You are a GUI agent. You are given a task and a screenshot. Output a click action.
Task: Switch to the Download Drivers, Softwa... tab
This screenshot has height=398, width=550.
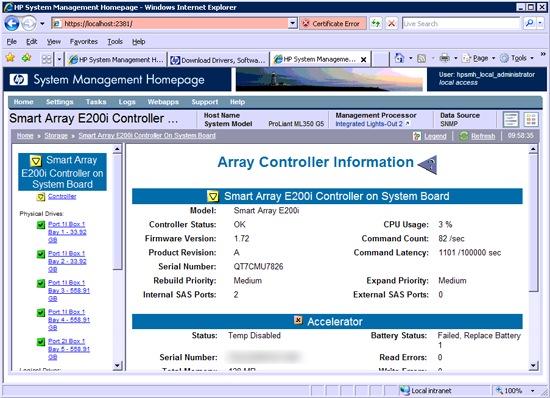pyautogui.click(x=218, y=60)
